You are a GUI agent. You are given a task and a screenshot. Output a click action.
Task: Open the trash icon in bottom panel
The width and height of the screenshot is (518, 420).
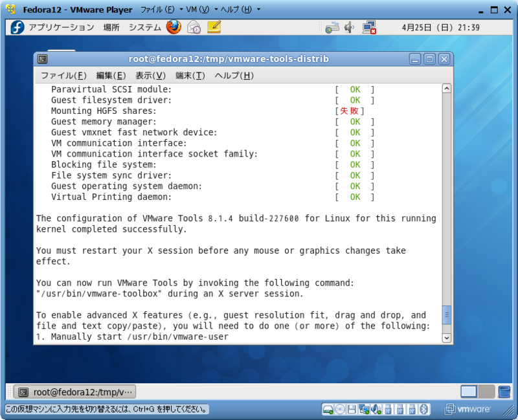(504, 392)
